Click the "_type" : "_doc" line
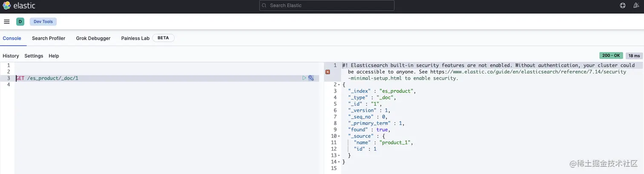Screen dimensions: 644x174 pyautogui.click(x=372, y=98)
